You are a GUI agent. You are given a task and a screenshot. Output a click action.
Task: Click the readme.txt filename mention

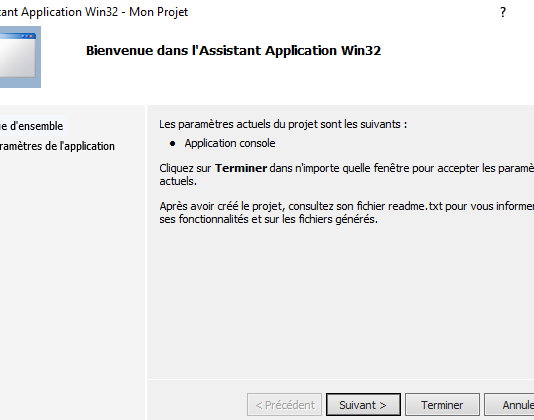point(415,206)
